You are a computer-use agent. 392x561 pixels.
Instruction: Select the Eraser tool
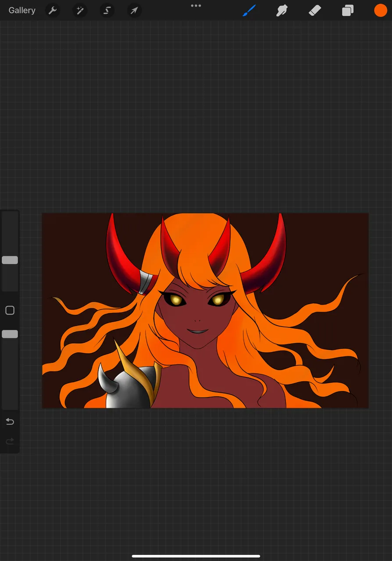pyautogui.click(x=315, y=11)
